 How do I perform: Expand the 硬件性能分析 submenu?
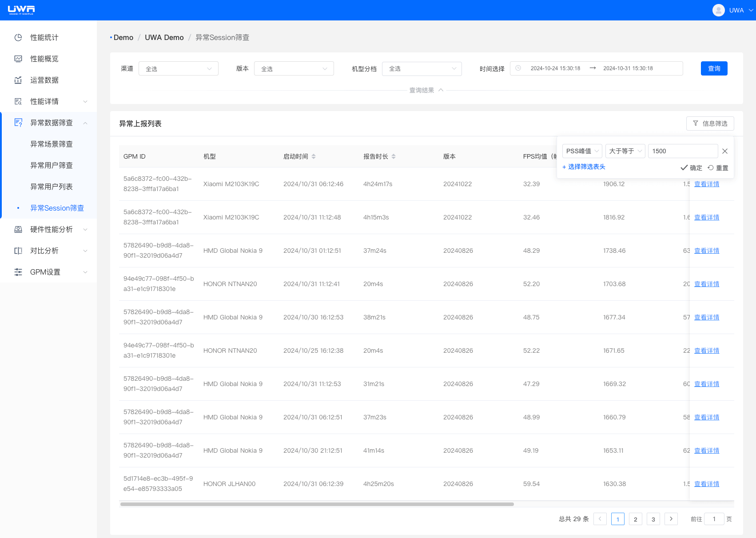[x=85, y=230]
